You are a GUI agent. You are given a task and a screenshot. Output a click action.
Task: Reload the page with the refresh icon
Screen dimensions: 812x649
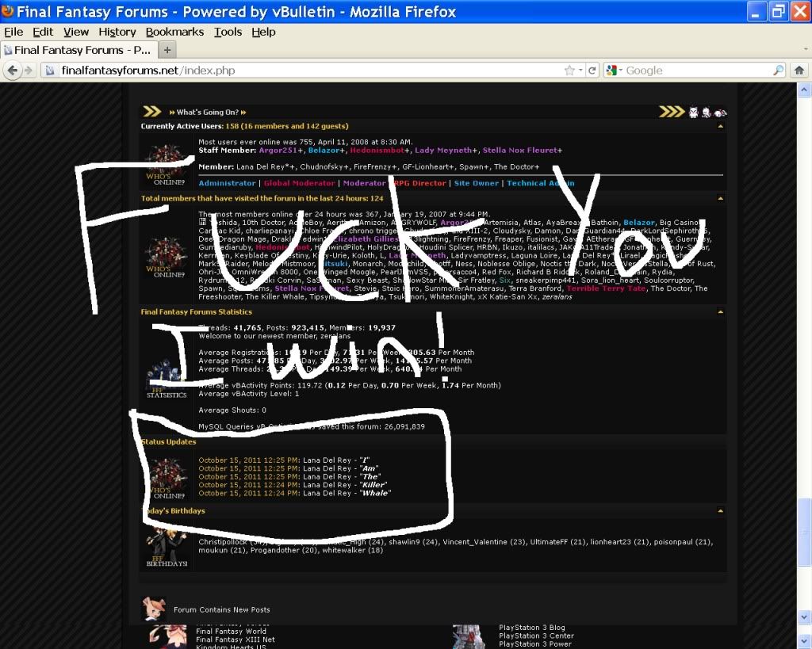click(x=592, y=71)
